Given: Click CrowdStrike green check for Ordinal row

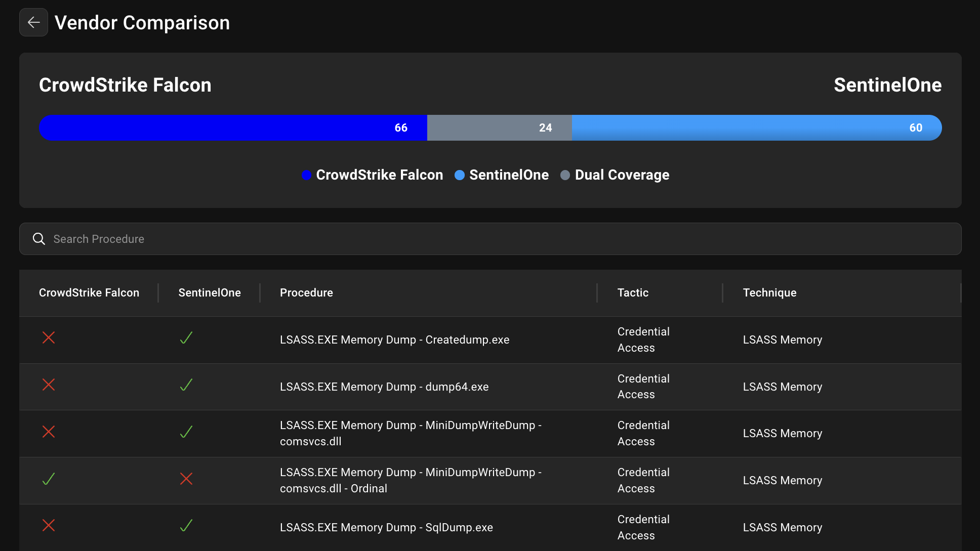Looking at the screenshot, I should [x=49, y=479].
